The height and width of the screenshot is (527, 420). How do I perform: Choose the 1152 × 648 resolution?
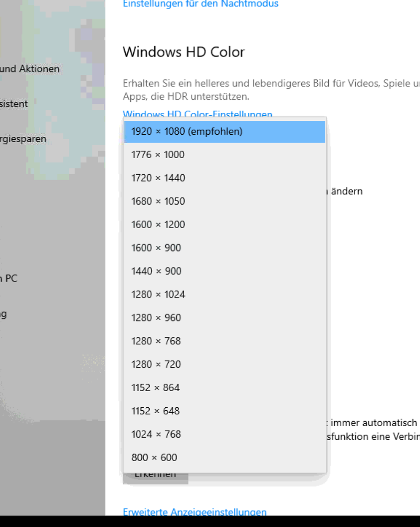click(x=224, y=411)
